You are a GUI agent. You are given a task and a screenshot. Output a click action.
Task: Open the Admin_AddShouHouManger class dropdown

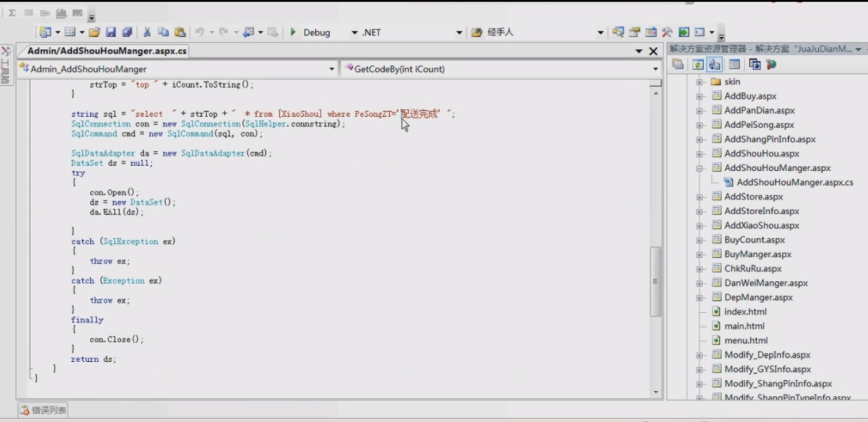click(x=332, y=69)
